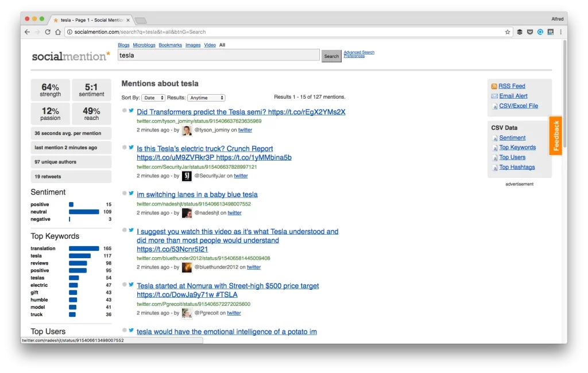This screenshot has width=588, height=373.
Task: Click the orange RSS Feed icon
Action: [494, 86]
